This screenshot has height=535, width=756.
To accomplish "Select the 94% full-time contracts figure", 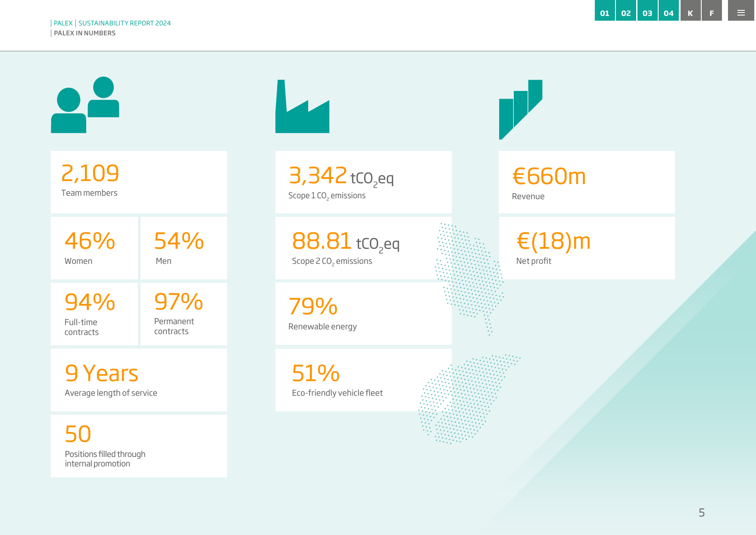I will click(x=90, y=302).
